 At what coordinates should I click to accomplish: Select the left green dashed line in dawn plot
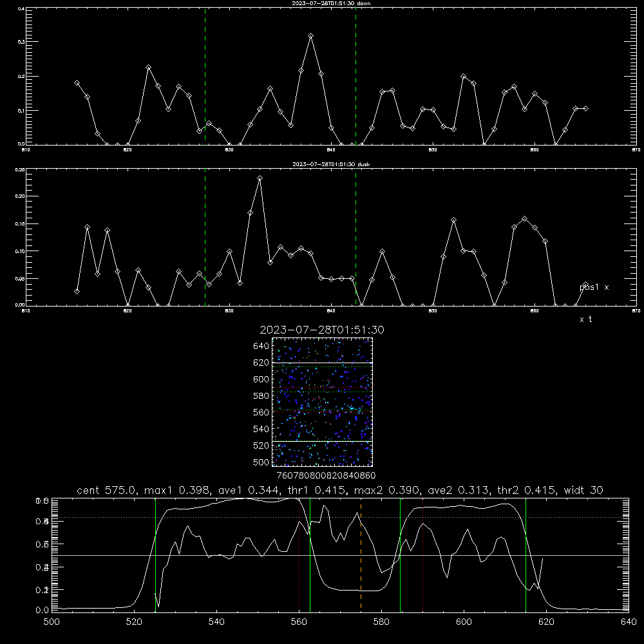[x=205, y=76]
